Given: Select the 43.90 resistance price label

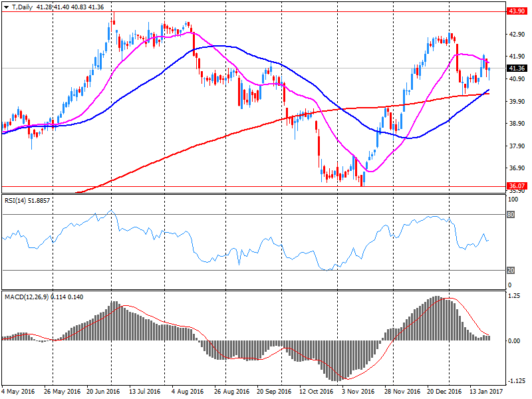Looking at the screenshot, I should click(x=517, y=11).
